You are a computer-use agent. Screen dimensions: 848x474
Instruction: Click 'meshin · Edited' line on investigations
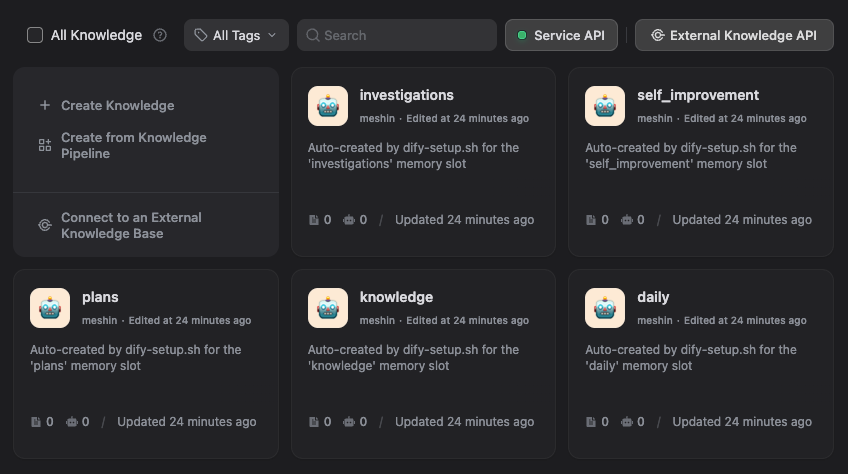point(444,118)
